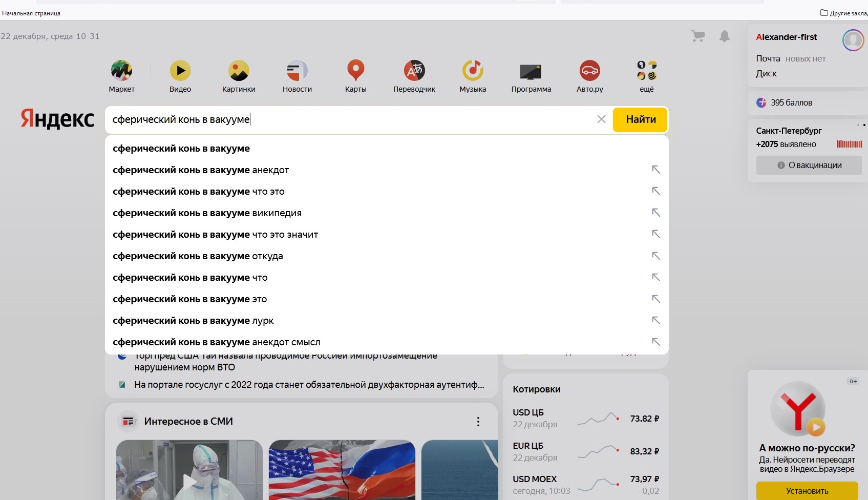Viewport: 868px width, 500px height.
Task: Open the Начальная страница bookmark
Action: click(x=31, y=13)
